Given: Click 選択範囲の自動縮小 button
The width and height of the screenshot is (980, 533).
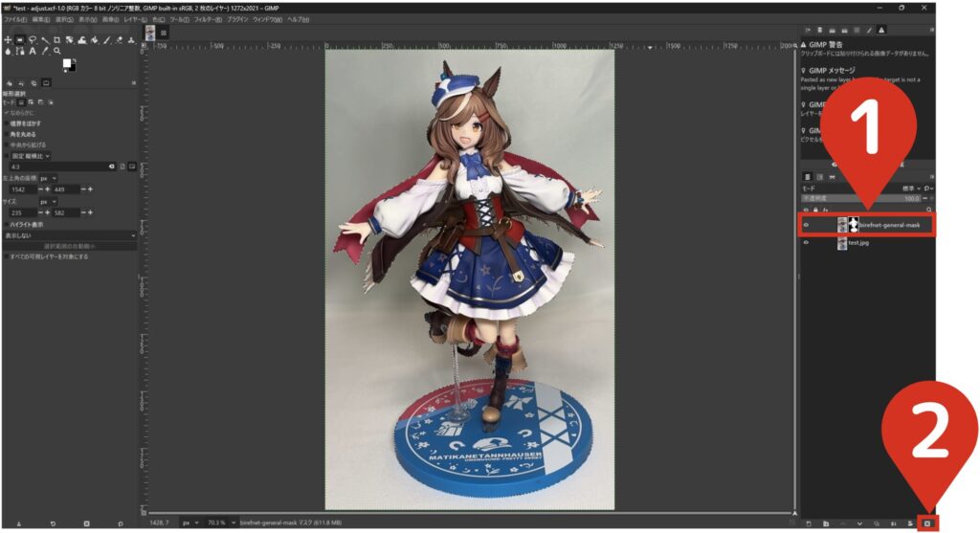Looking at the screenshot, I should tap(69, 246).
